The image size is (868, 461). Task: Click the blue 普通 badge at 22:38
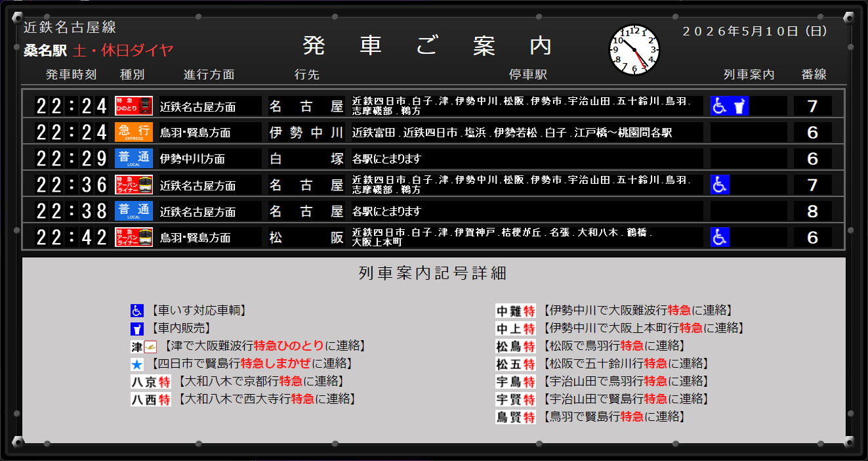(x=134, y=211)
